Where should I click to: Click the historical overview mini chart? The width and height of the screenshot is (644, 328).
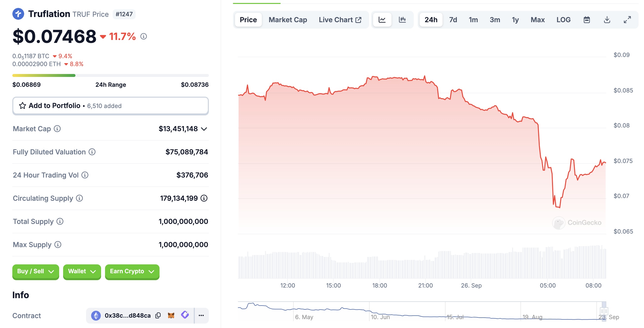(x=422, y=311)
